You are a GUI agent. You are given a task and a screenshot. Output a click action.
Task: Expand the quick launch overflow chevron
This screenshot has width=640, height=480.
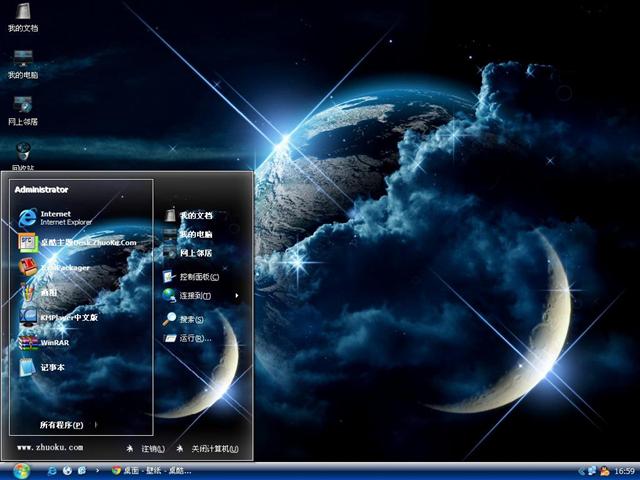click(x=97, y=470)
